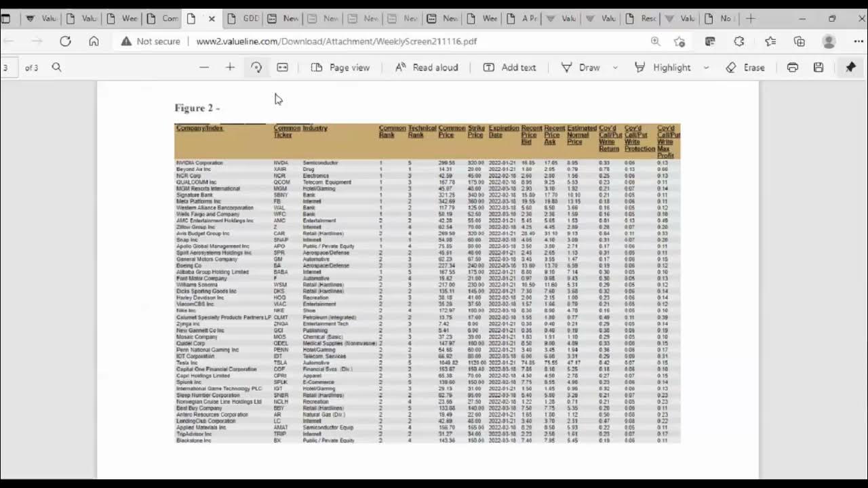The image size is (868, 488).
Task: Print the PDF document
Action: pyautogui.click(x=793, y=67)
